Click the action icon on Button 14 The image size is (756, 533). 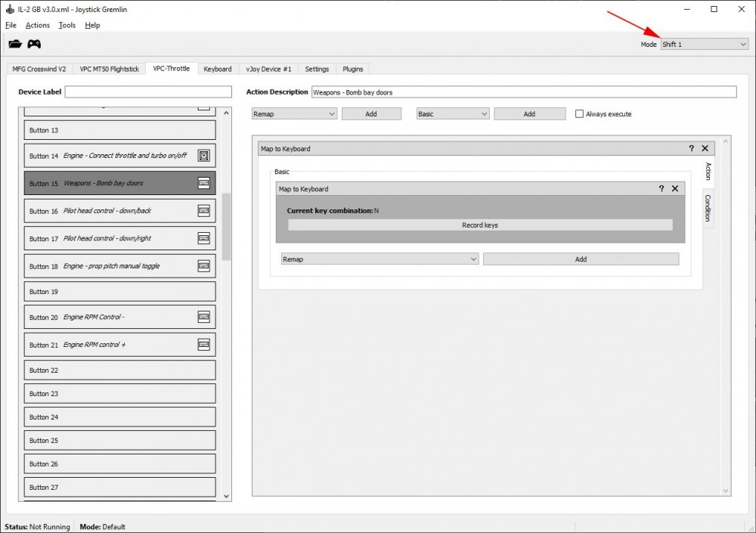point(203,156)
